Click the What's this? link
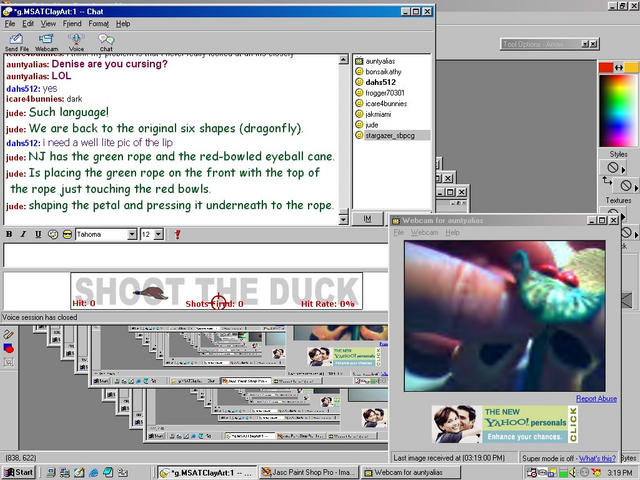Image resolution: width=640 pixels, height=480 pixels. [597, 458]
